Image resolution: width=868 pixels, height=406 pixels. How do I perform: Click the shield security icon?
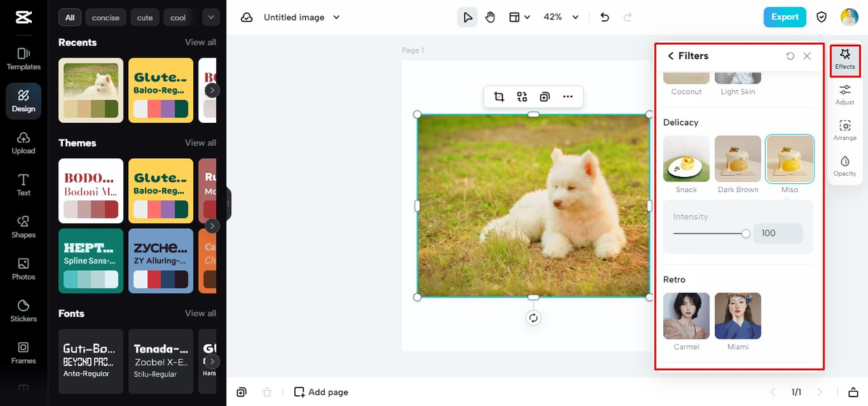[x=821, y=17]
